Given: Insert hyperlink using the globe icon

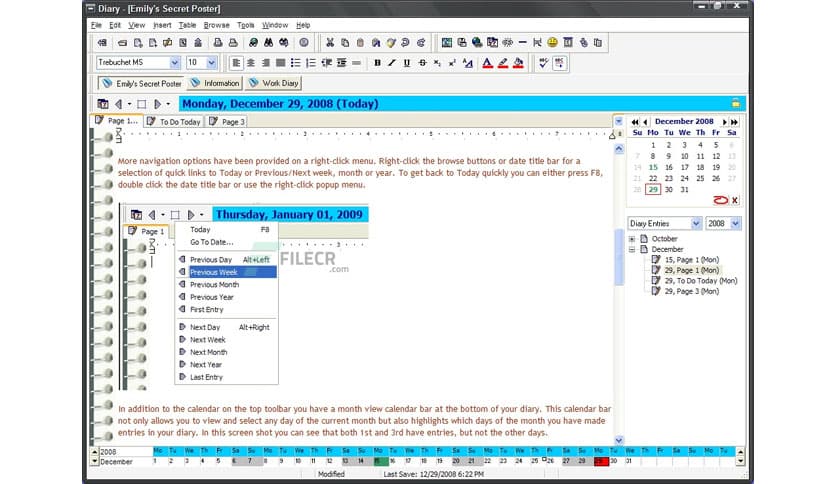Looking at the screenshot, I should pos(477,43).
